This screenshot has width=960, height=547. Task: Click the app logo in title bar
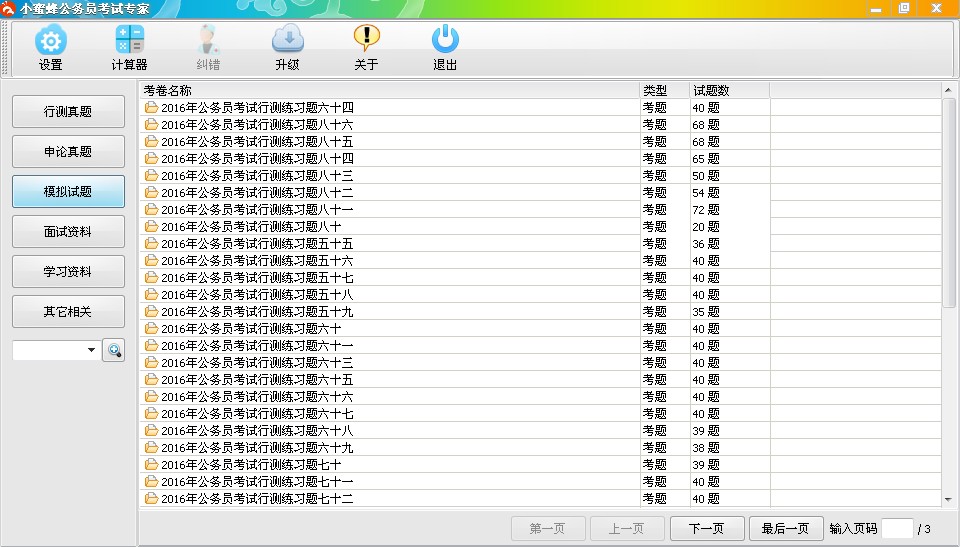pyautogui.click(x=9, y=9)
